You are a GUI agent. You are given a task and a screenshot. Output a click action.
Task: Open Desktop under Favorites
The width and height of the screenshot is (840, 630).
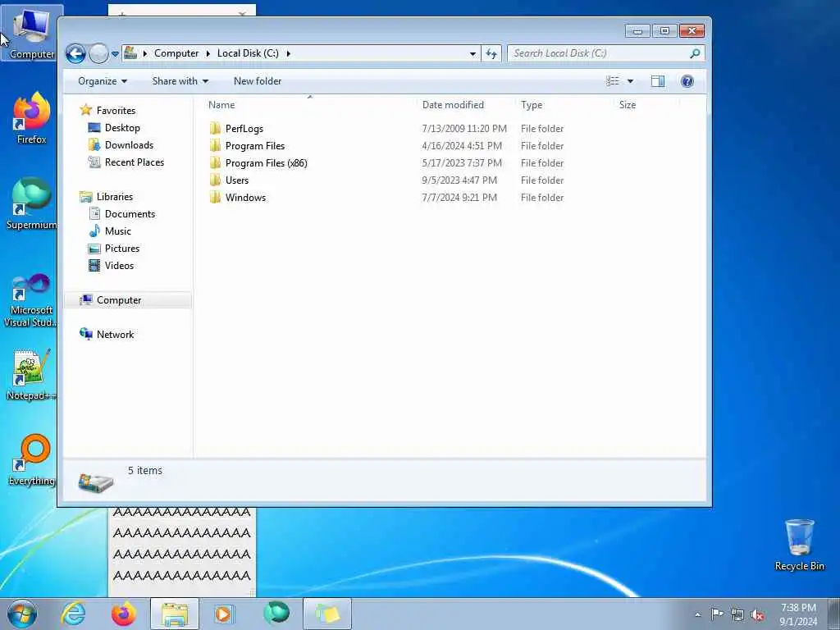coord(122,127)
